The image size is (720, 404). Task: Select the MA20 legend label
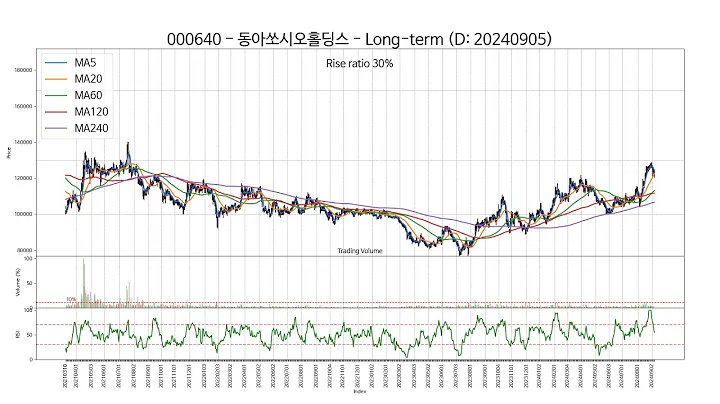point(88,79)
